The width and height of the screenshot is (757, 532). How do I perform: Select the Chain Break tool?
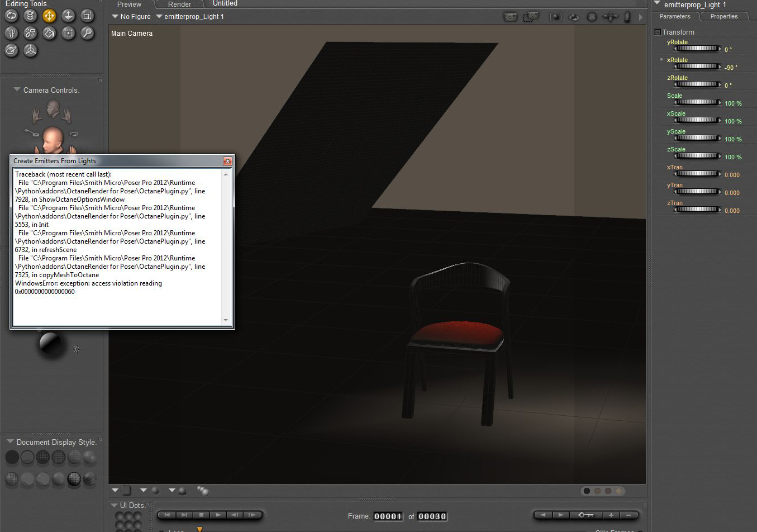tap(30, 33)
